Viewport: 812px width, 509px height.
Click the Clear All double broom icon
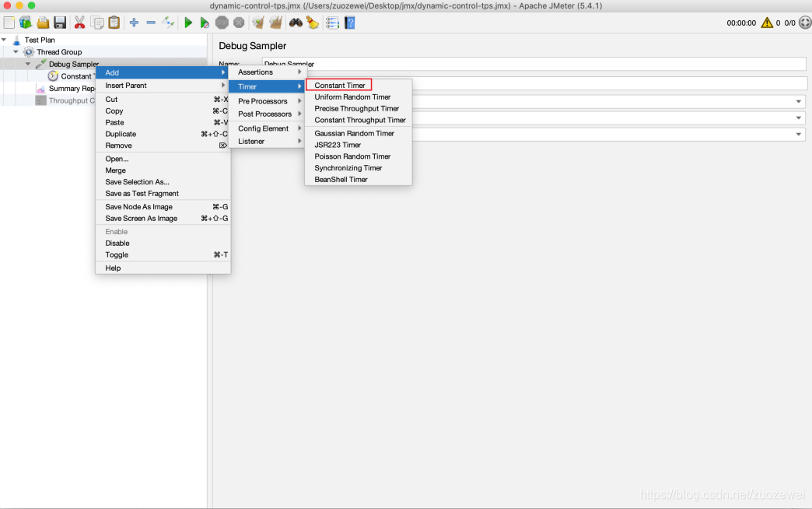pyautogui.click(x=275, y=23)
